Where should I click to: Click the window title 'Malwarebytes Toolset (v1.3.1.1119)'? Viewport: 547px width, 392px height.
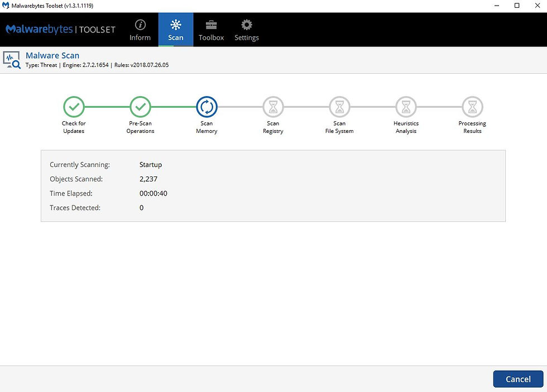pos(52,6)
